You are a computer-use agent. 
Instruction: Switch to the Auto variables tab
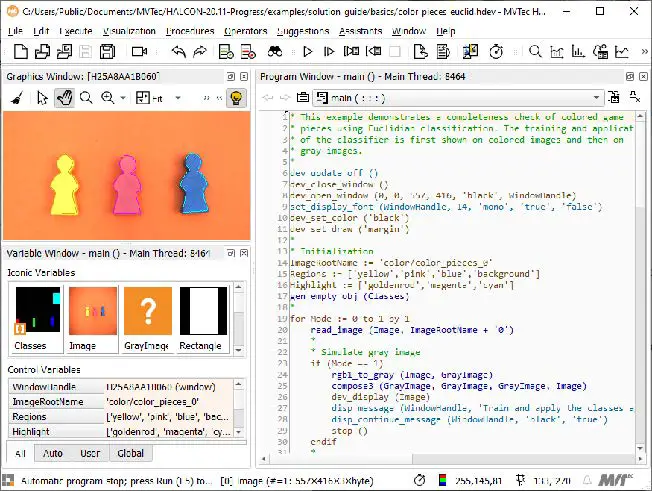pyautogui.click(x=53, y=453)
